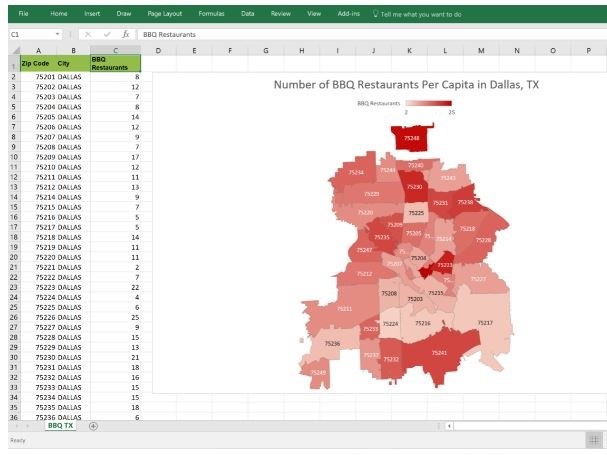Click the Insert Function fx icon
Screen dimensions: 607x455
126,34
